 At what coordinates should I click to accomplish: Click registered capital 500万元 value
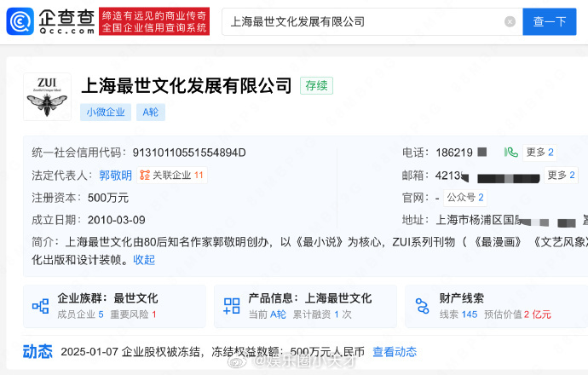(108, 198)
